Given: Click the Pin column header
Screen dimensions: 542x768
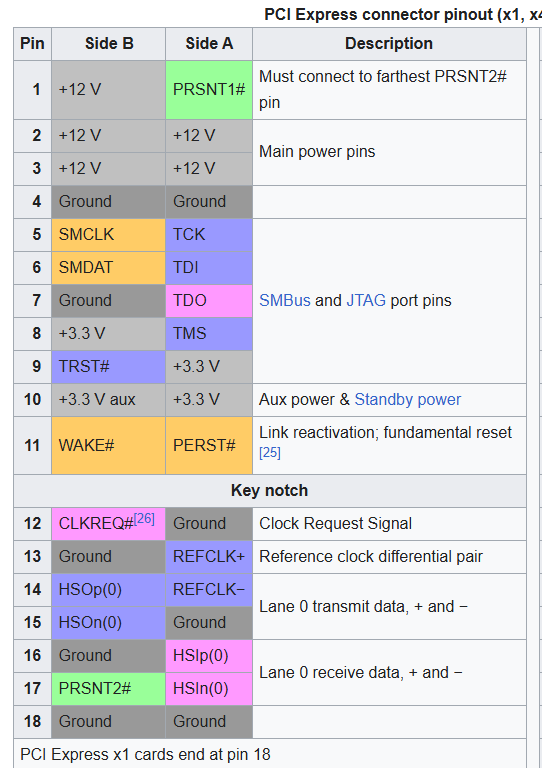Looking at the screenshot, I should pyautogui.click(x=32, y=44).
